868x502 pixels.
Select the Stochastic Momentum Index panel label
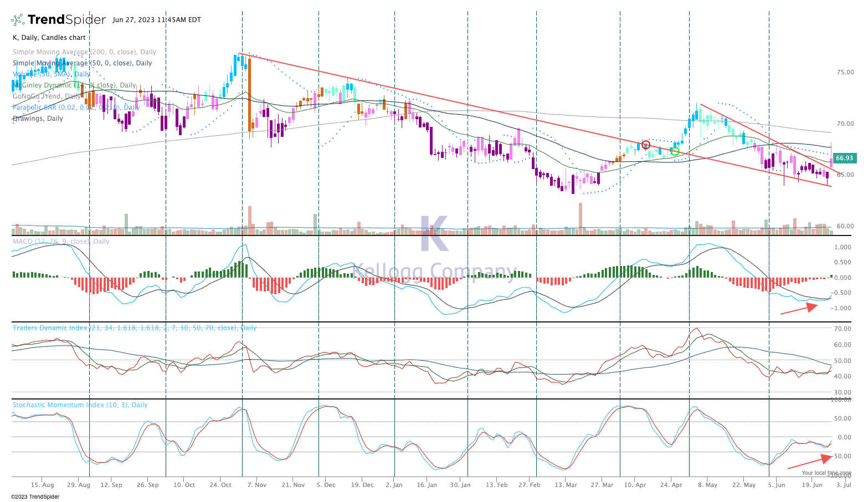80,405
